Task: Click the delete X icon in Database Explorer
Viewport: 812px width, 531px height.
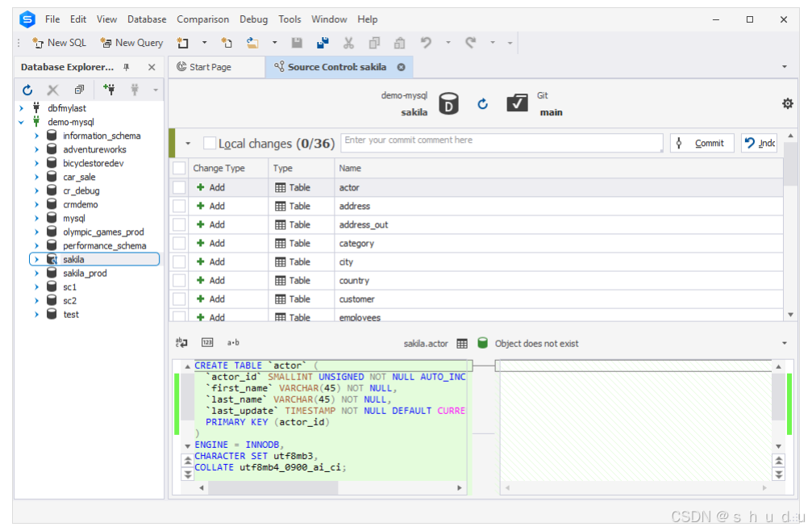Action: tap(53, 90)
